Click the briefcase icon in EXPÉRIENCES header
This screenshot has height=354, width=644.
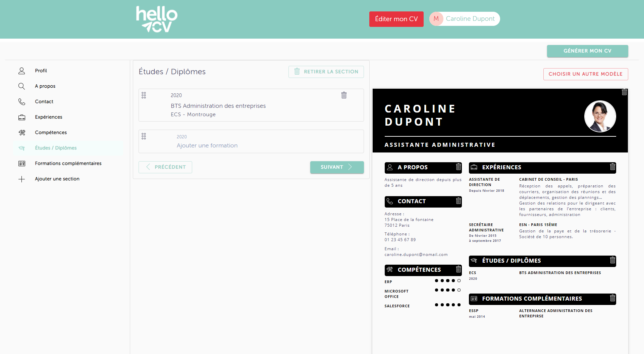click(x=474, y=167)
